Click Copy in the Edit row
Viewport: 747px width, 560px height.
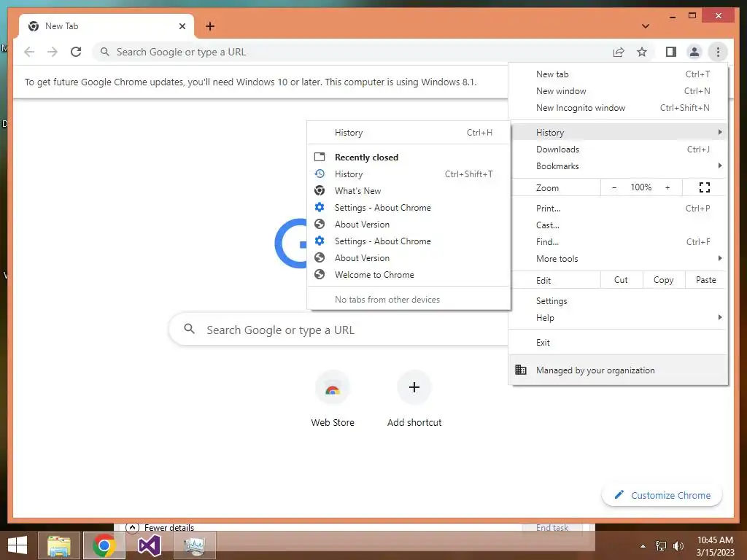664,280
